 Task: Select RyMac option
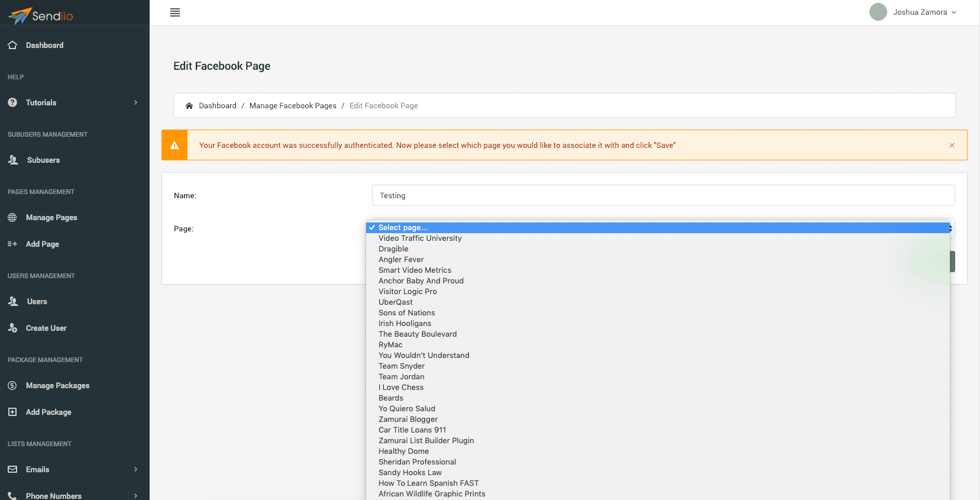pyautogui.click(x=658, y=345)
